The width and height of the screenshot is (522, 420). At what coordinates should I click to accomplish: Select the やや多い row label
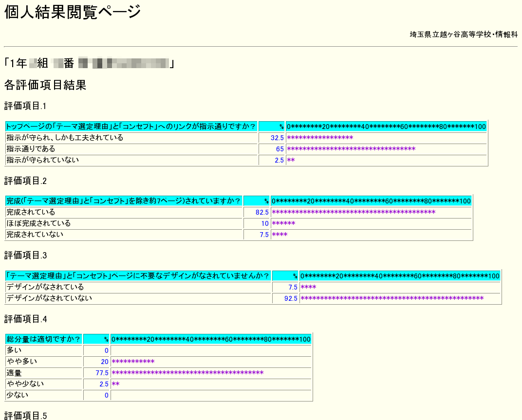[x=22, y=362]
